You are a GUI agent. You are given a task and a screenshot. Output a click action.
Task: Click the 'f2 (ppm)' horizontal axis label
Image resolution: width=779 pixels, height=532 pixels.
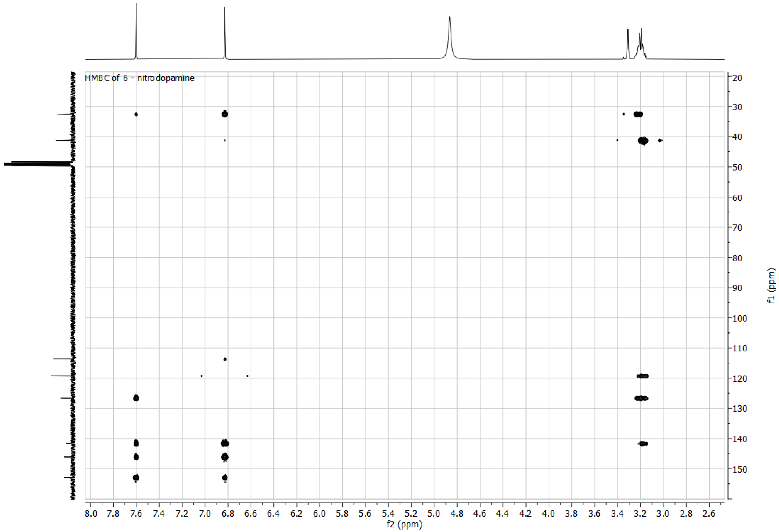coord(404,524)
